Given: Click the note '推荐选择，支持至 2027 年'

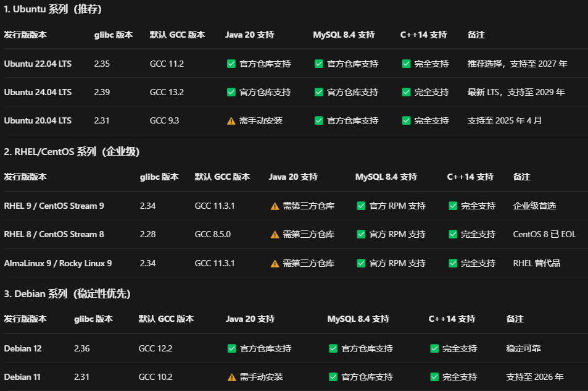Looking at the screenshot, I should point(517,64).
